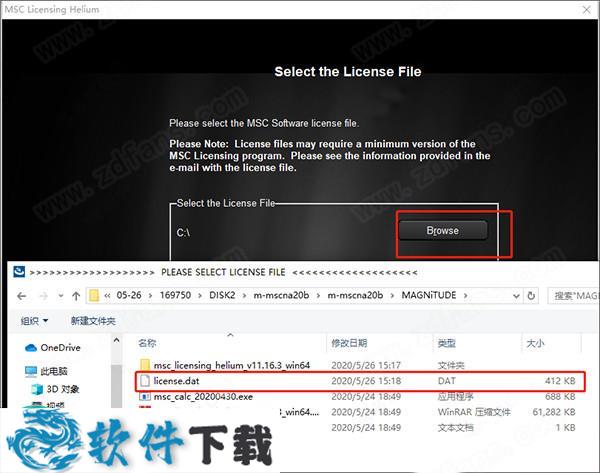Select the 05-26 breadcrumb

coord(129,295)
